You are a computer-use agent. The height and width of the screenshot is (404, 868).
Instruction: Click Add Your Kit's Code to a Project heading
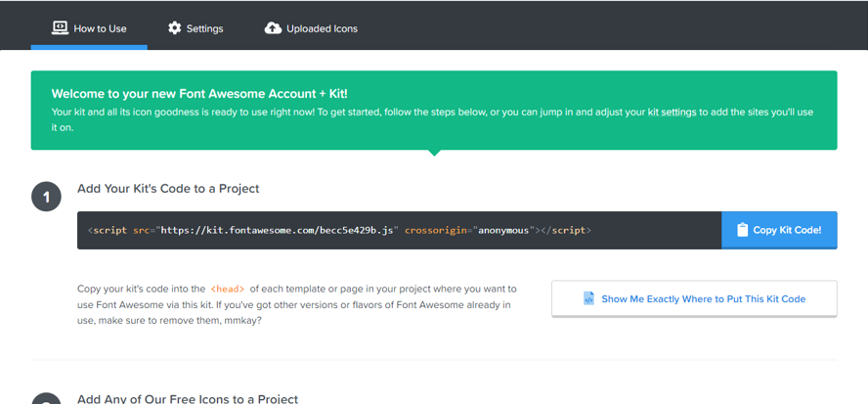point(168,188)
